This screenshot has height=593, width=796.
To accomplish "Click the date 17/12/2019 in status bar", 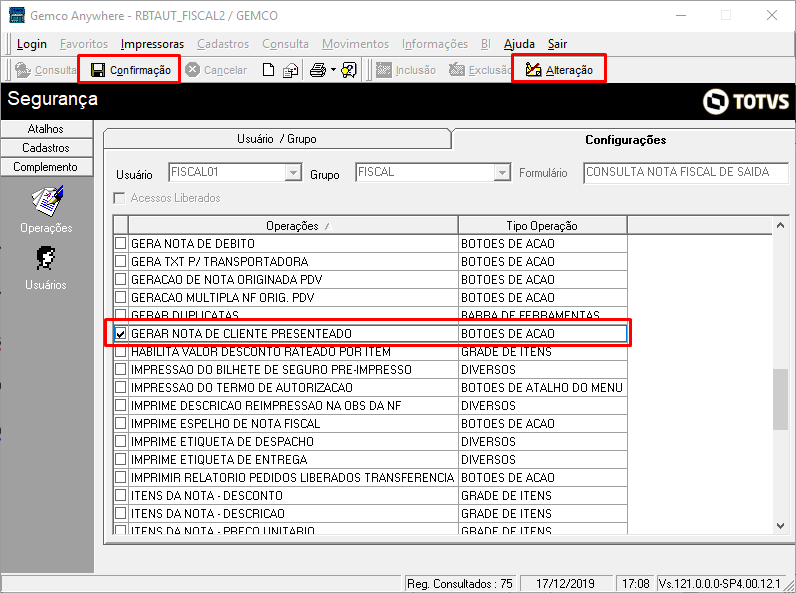I will click(565, 584).
